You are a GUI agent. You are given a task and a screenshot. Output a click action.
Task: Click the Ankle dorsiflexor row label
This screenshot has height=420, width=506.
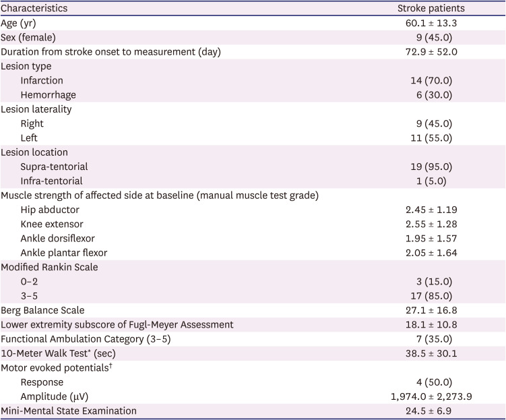(59, 239)
